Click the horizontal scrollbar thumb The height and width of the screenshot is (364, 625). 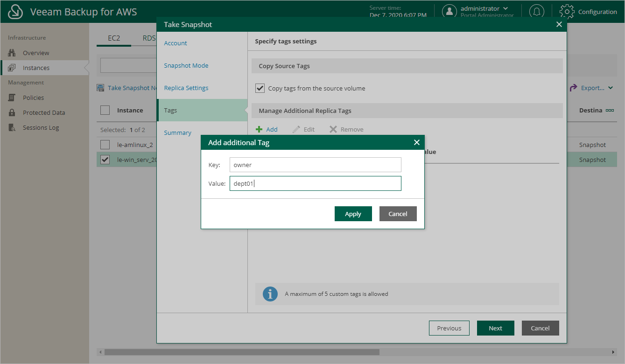242,352
